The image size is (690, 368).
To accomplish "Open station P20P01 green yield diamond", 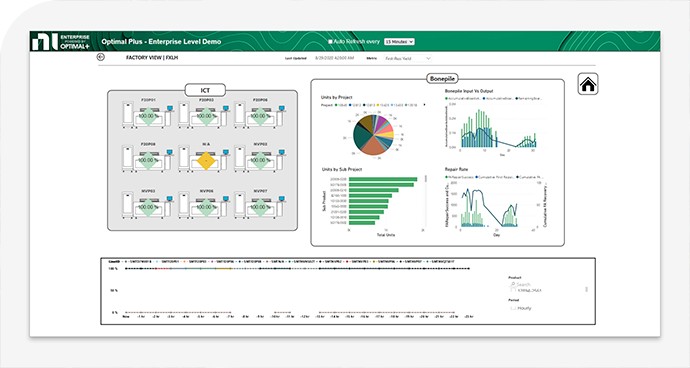I will [x=149, y=116].
